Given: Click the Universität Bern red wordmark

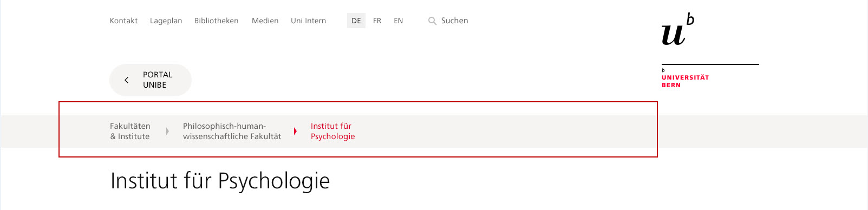Looking at the screenshot, I should (685, 81).
